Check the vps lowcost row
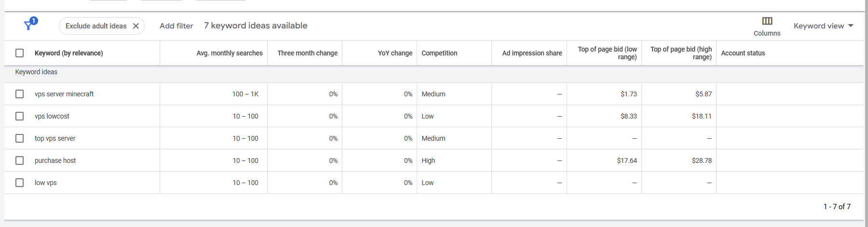The width and height of the screenshot is (868, 227). [20, 116]
